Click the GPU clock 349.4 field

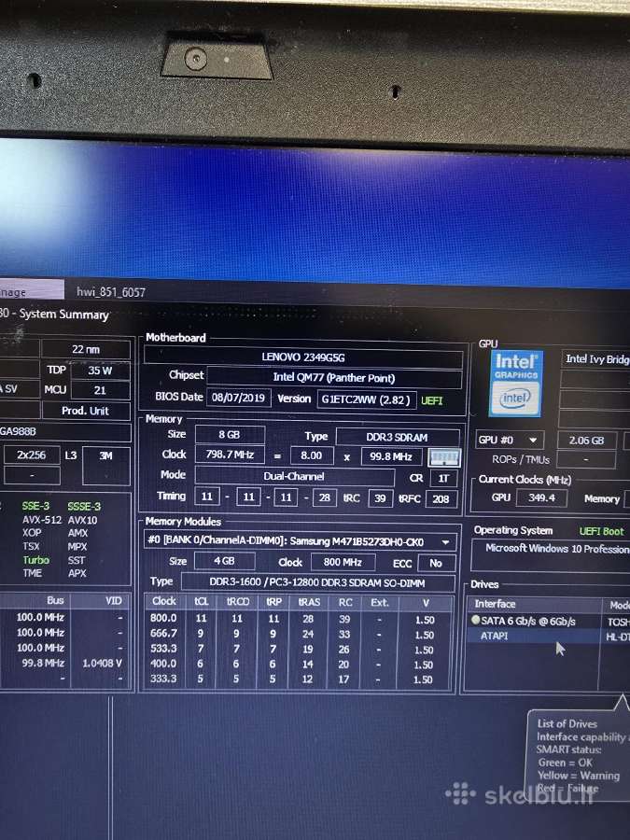coord(541,497)
